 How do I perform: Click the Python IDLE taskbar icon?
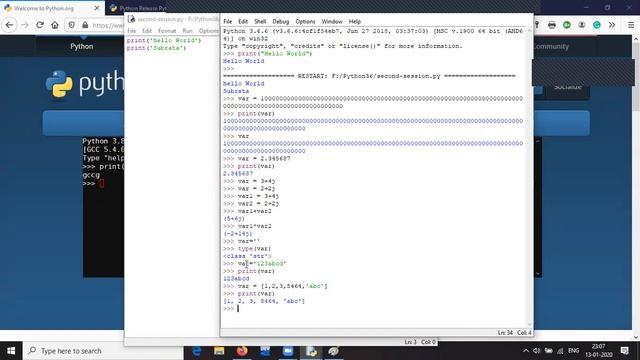(311, 351)
